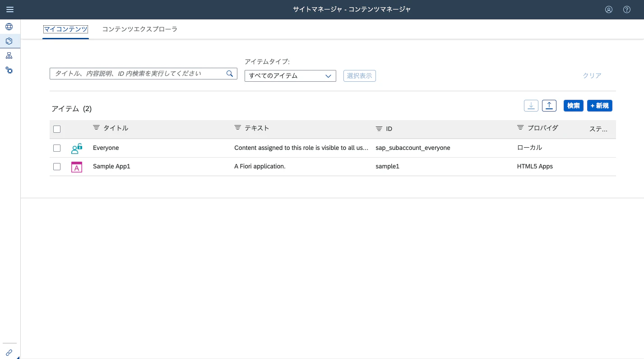Viewport: 644px width, 359px height.
Task: Click the + 新規 button
Action: point(600,106)
